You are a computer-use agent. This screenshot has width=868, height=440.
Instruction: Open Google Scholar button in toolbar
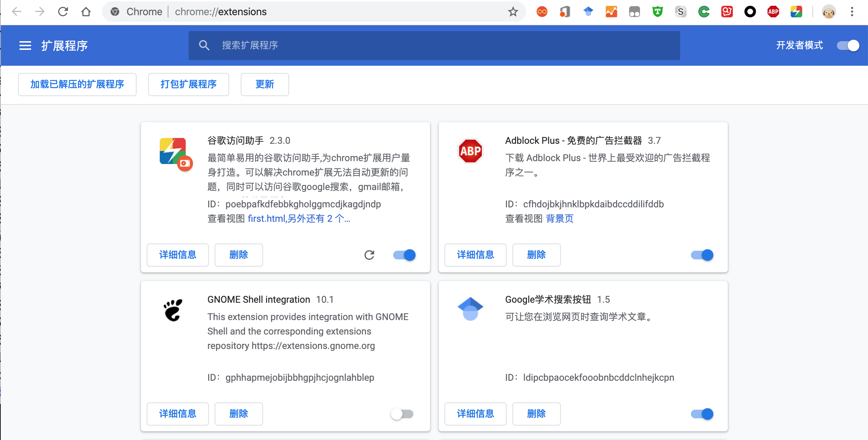[x=588, y=12]
